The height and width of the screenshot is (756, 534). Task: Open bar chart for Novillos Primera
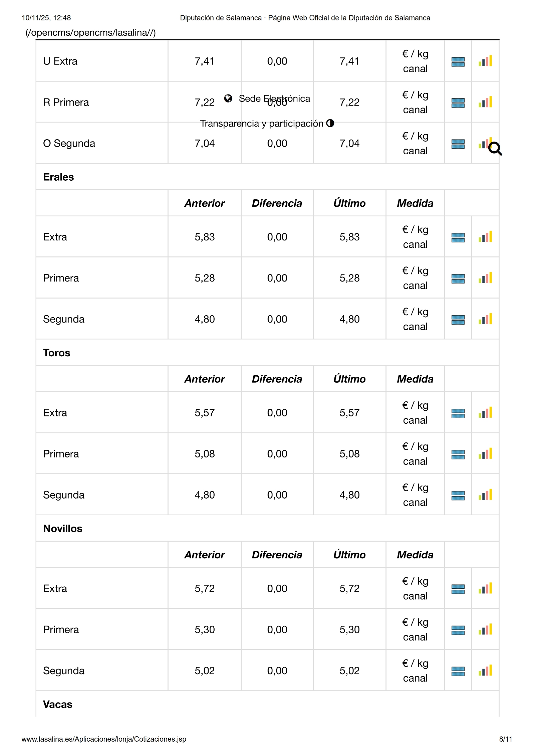point(485,629)
